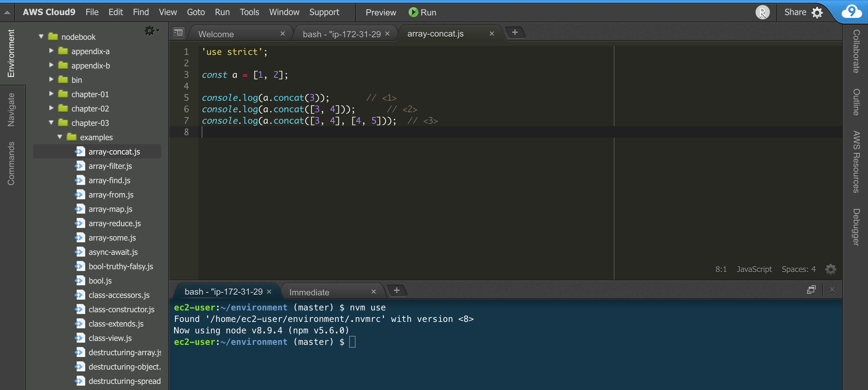
Task: Open array-filter.js in the file tree
Action: click(x=110, y=166)
